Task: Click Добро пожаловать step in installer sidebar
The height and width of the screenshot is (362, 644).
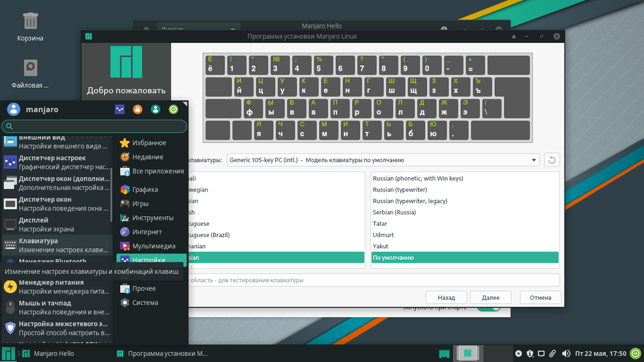Action: point(126,91)
